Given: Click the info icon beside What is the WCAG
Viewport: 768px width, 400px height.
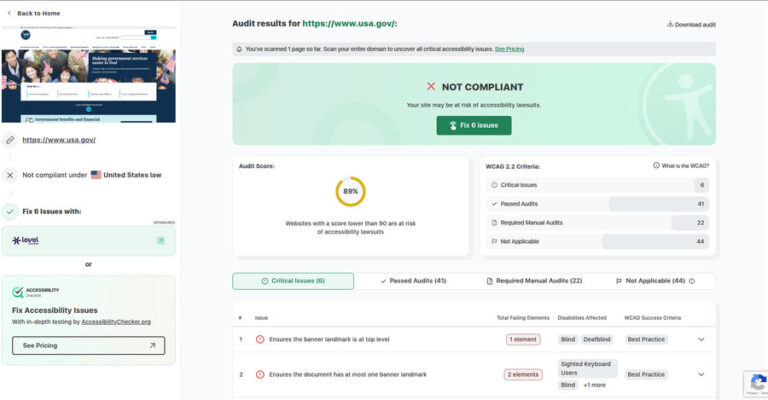Looking at the screenshot, I should pyautogui.click(x=656, y=165).
